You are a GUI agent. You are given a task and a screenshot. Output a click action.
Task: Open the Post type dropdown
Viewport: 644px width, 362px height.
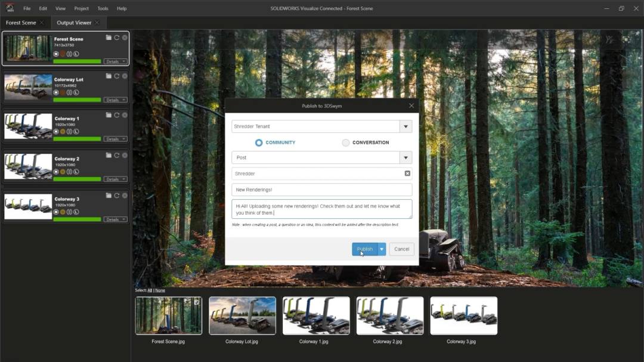click(x=405, y=157)
